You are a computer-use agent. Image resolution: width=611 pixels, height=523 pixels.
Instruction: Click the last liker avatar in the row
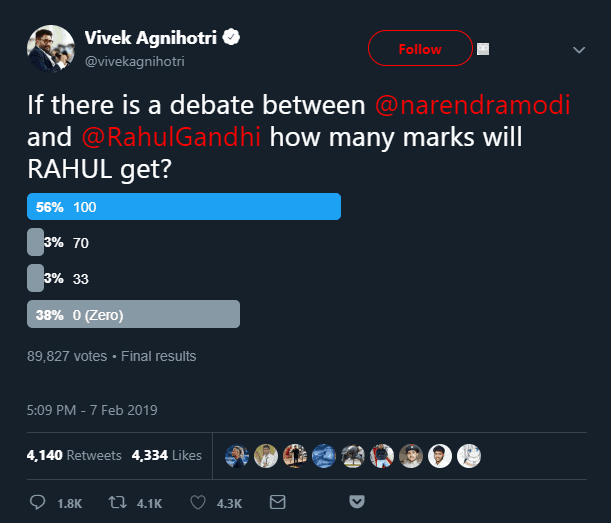(x=469, y=455)
